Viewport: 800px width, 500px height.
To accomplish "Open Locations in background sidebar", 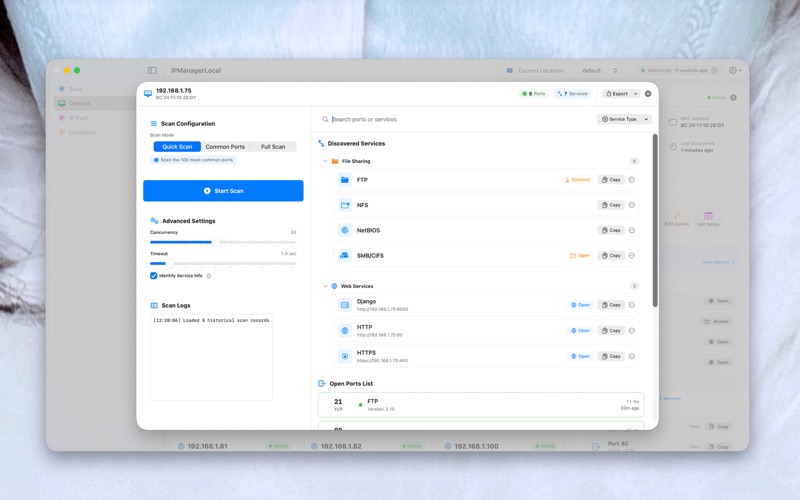I will 82,132.
